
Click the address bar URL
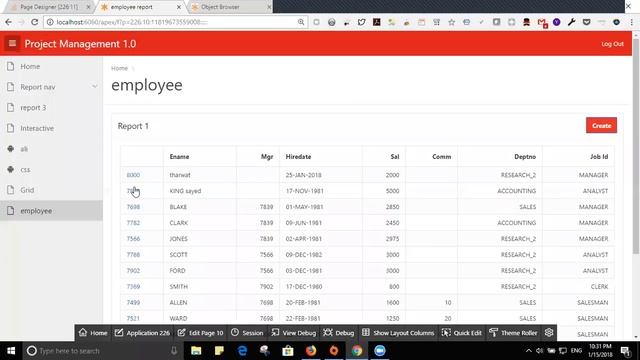click(131, 22)
